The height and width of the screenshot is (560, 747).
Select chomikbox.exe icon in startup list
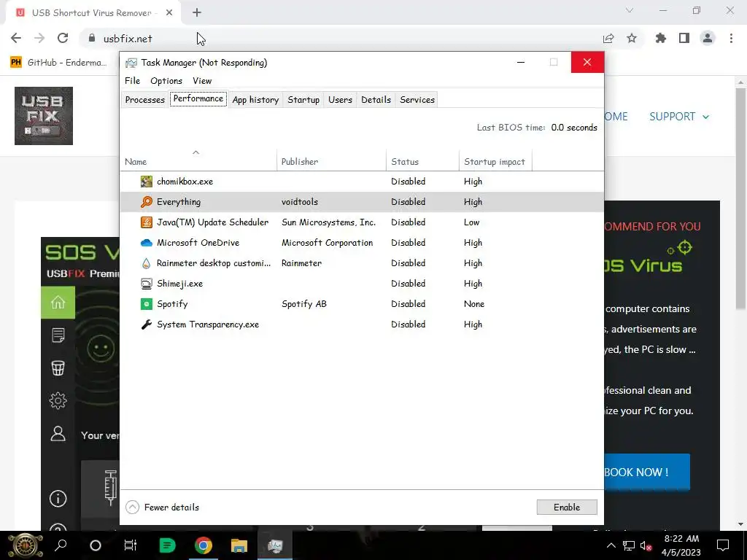(146, 182)
